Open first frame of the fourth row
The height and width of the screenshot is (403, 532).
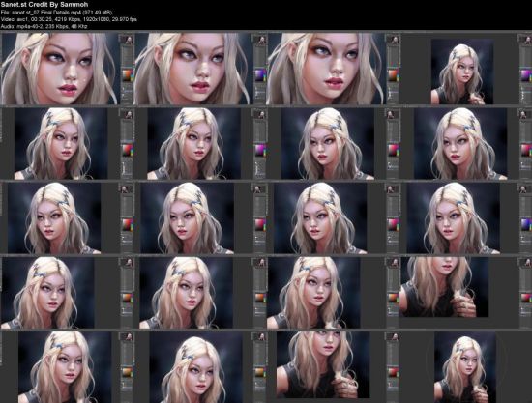pyautogui.click(x=67, y=292)
